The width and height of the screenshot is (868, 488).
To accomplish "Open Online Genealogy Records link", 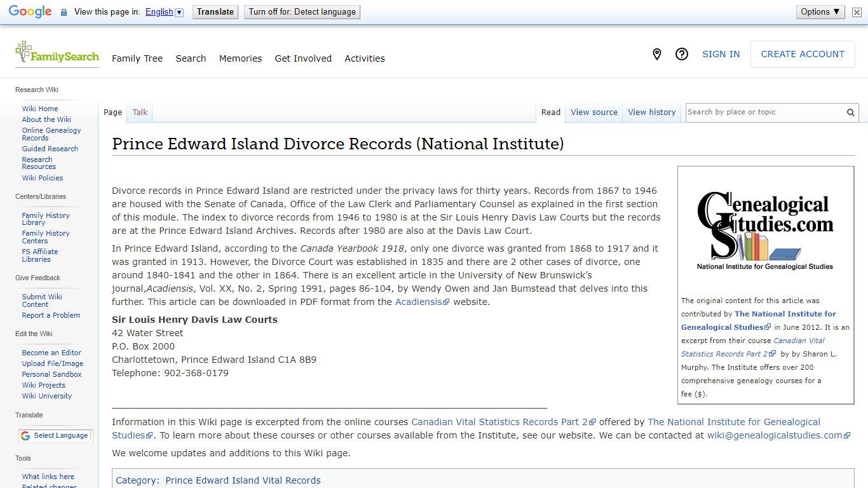I will pyautogui.click(x=51, y=134).
